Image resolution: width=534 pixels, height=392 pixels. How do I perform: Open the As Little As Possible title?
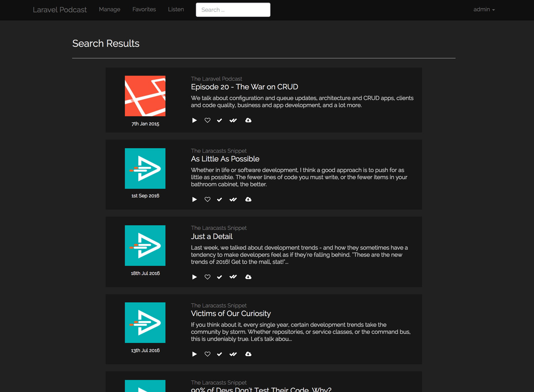coord(225,159)
